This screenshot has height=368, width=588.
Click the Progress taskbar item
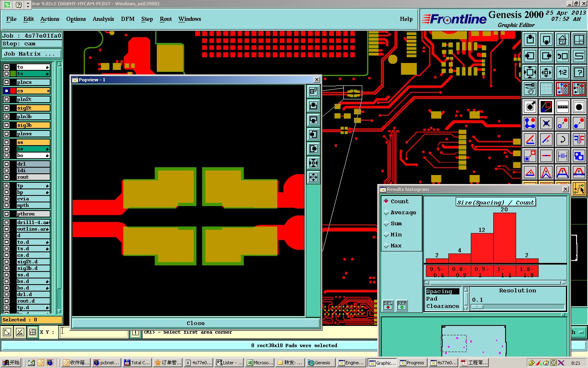412,363
